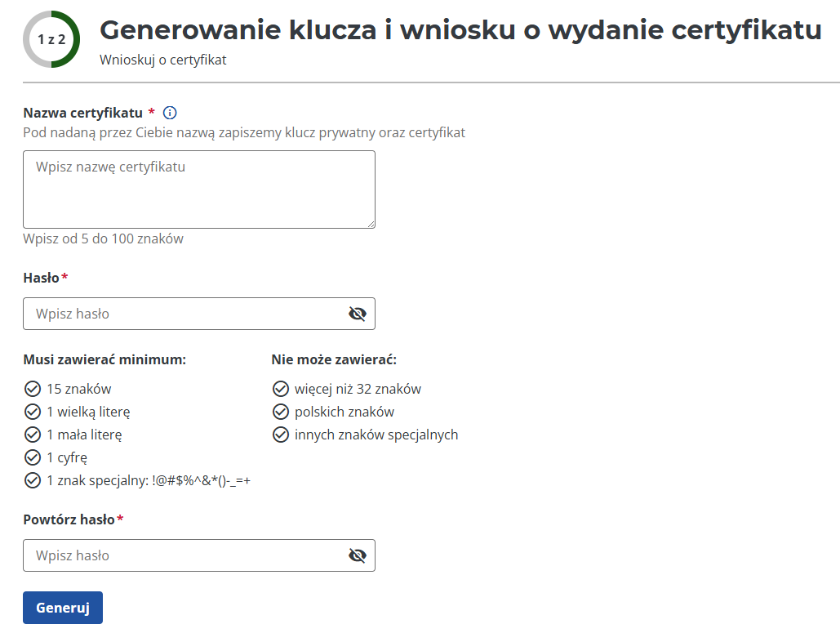Click the info icon next to Nazwa certyfikatu
Screen dimensions: 840x633
point(170,113)
